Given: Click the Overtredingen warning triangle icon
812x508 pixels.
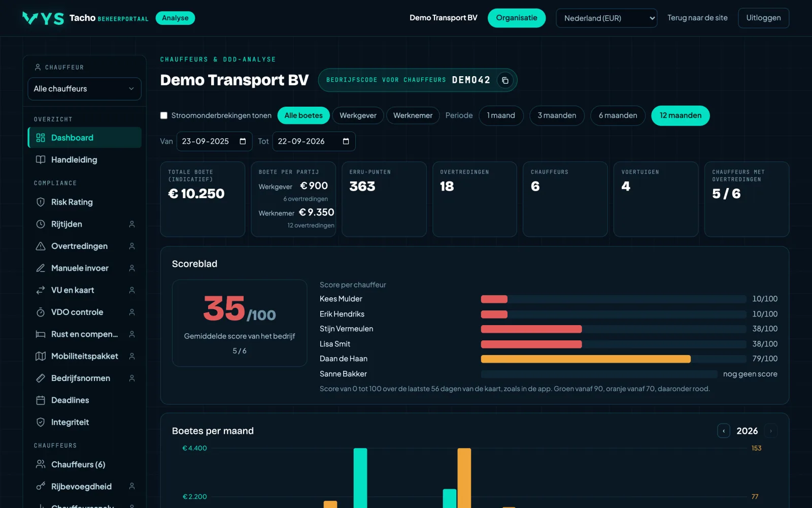Looking at the screenshot, I should pyautogui.click(x=41, y=246).
